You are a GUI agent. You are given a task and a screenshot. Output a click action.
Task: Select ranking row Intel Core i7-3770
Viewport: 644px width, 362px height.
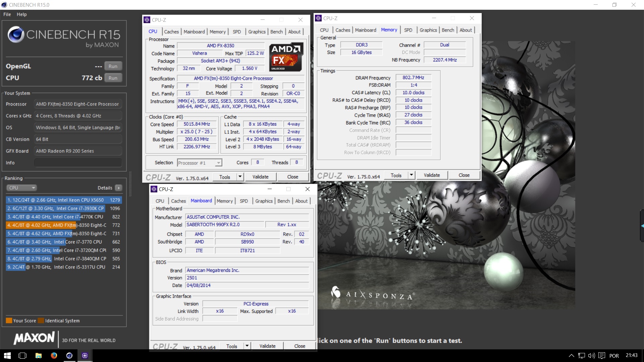click(64, 242)
